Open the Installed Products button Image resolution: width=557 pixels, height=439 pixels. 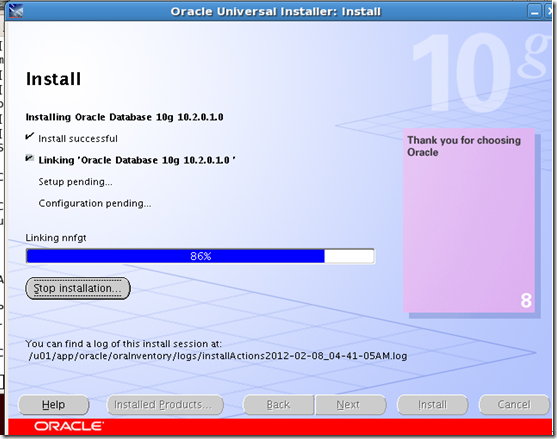point(165,405)
